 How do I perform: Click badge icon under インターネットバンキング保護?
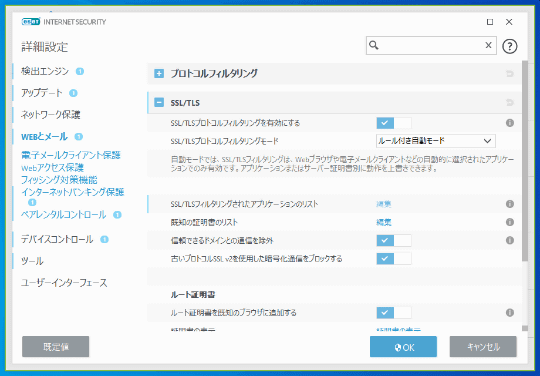(x=32, y=202)
